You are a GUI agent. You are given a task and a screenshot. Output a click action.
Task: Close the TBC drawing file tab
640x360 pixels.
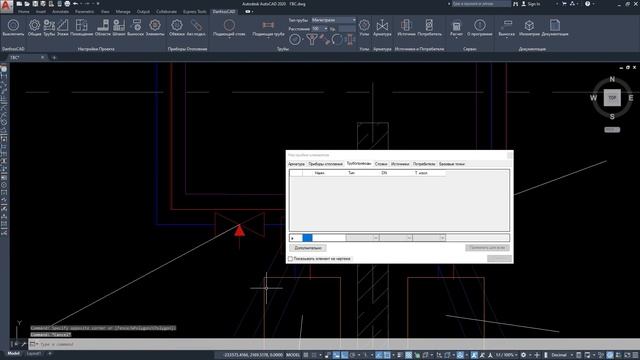pos(42,58)
